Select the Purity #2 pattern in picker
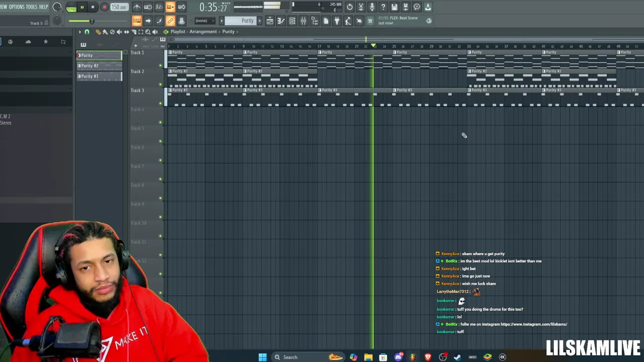 coord(99,66)
